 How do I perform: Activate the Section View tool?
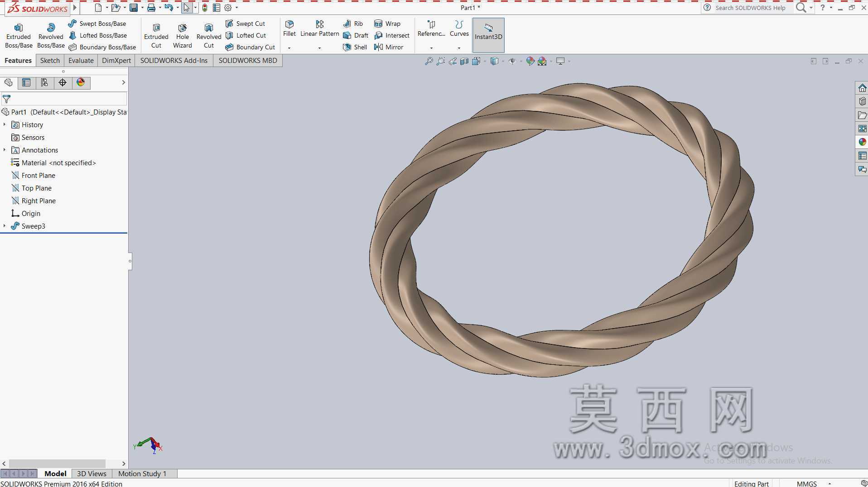[464, 61]
